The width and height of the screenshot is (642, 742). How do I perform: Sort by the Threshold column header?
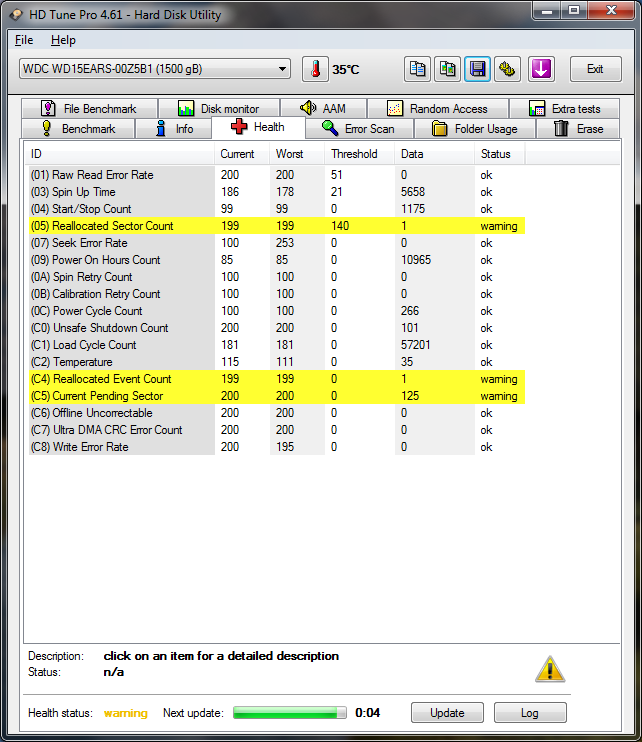coord(359,154)
